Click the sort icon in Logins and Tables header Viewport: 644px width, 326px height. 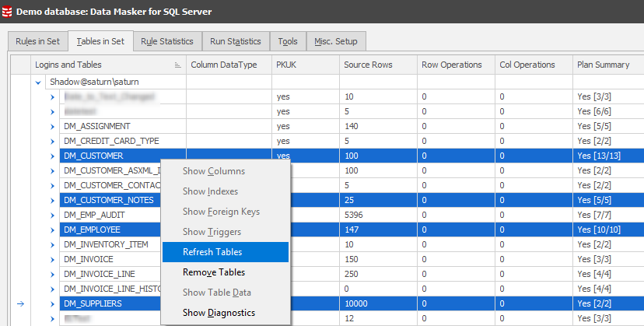pyautogui.click(x=177, y=65)
